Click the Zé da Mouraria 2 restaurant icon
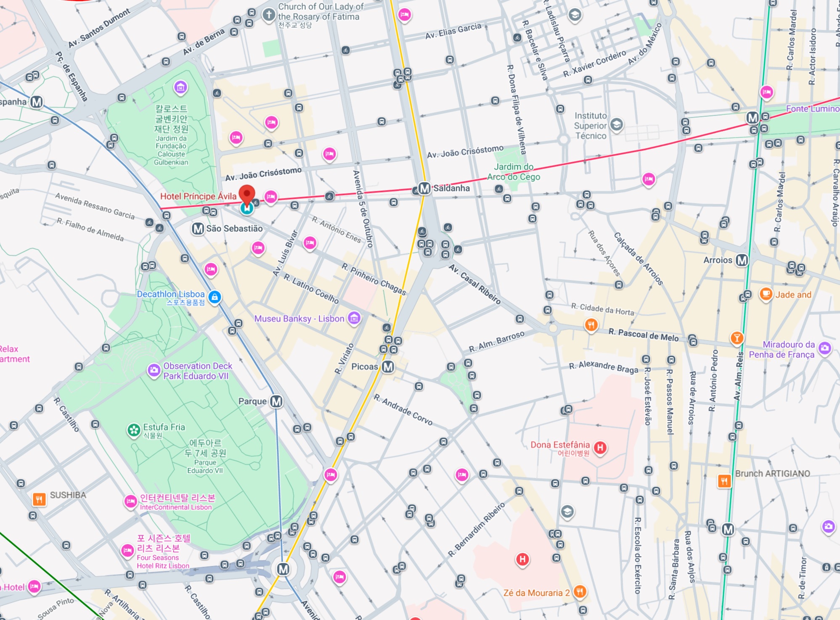 pyautogui.click(x=580, y=592)
